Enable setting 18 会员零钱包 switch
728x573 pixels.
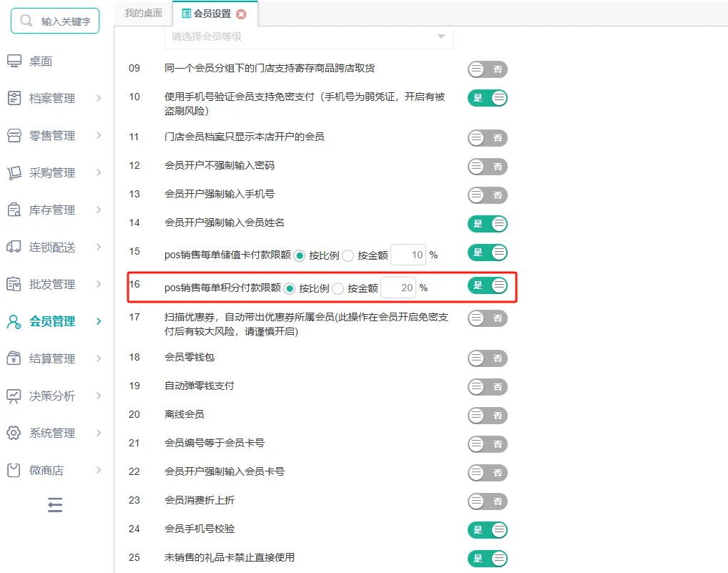488,358
